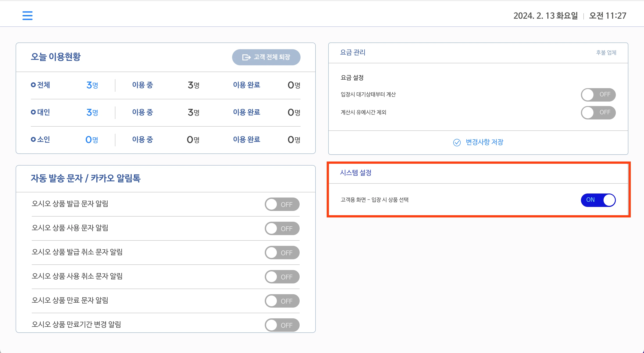This screenshot has height=353, width=644.
Task: Click the 고객 전체 퇴장 button
Action: [266, 57]
